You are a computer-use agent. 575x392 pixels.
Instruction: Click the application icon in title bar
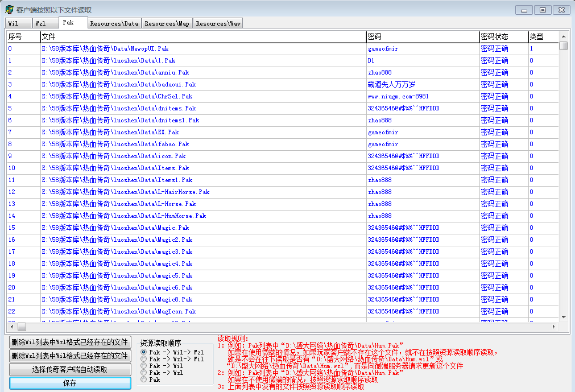pyautogui.click(x=9, y=10)
